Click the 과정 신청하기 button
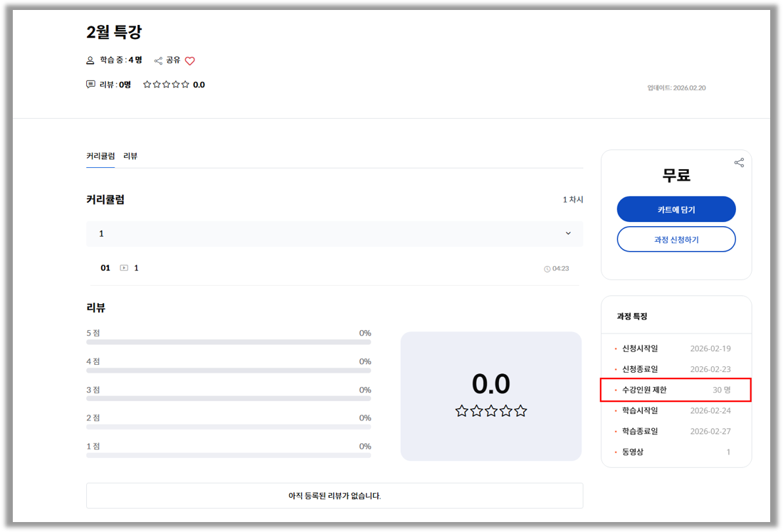The height and width of the screenshot is (532, 783). pyautogui.click(x=676, y=240)
